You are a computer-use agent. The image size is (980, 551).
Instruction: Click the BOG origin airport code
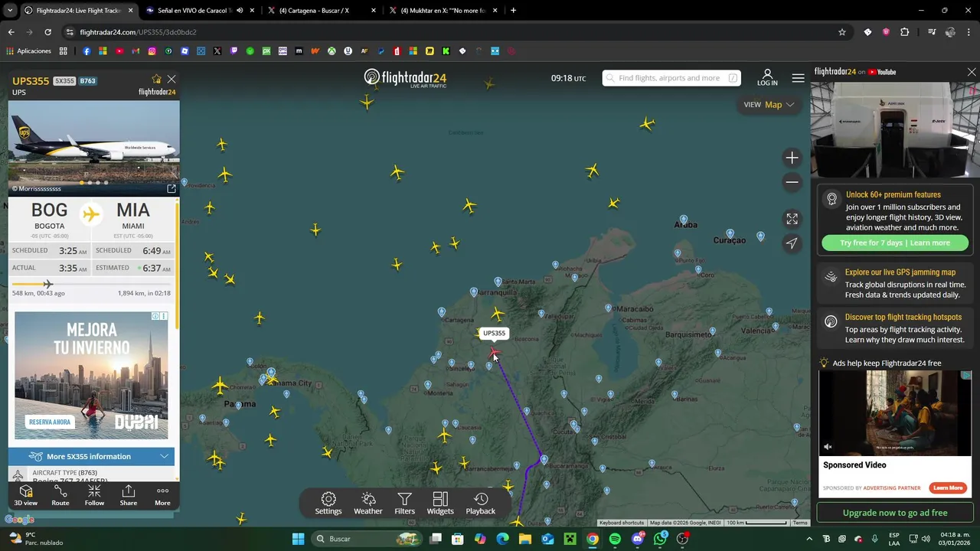49,210
